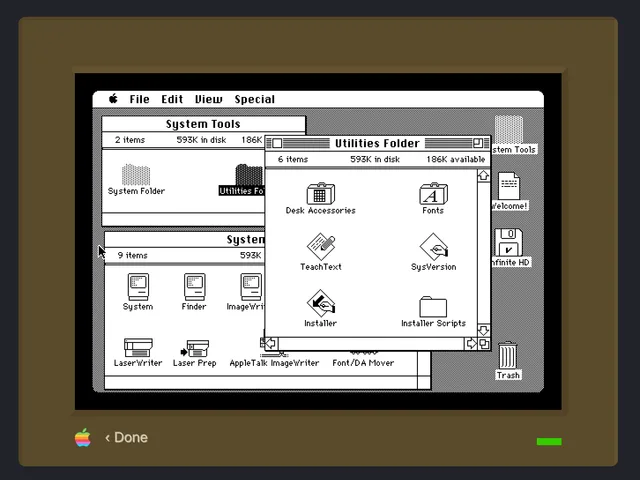The height and width of the screenshot is (480, 640).
Task: Select the TeachText application icon
Action: point(321,247)
